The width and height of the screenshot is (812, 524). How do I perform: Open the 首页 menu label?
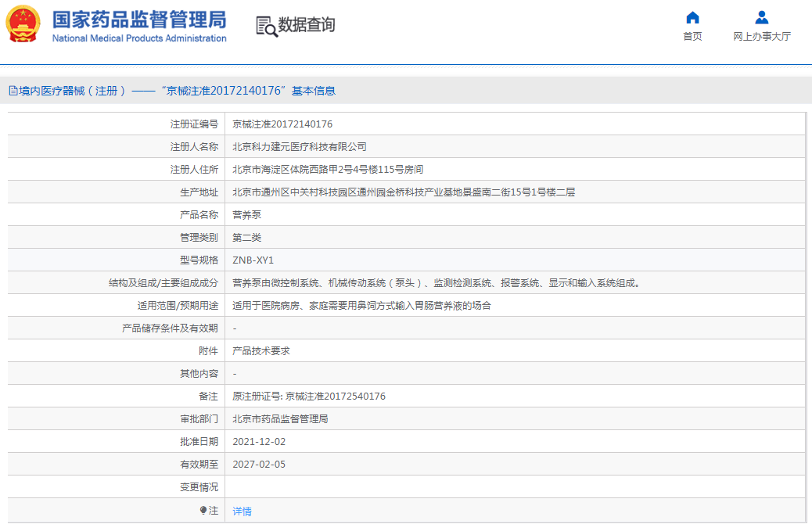(x=692, y=37)
